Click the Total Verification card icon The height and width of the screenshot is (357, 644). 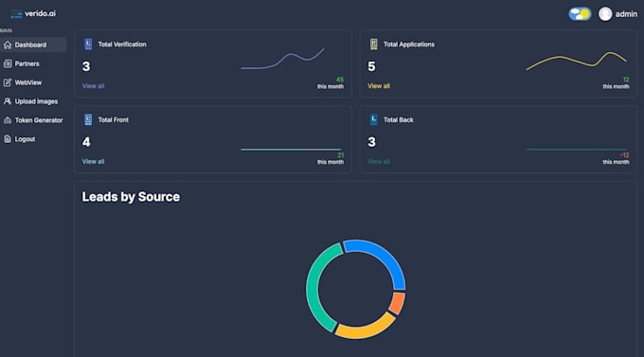[x=88, y=44]
